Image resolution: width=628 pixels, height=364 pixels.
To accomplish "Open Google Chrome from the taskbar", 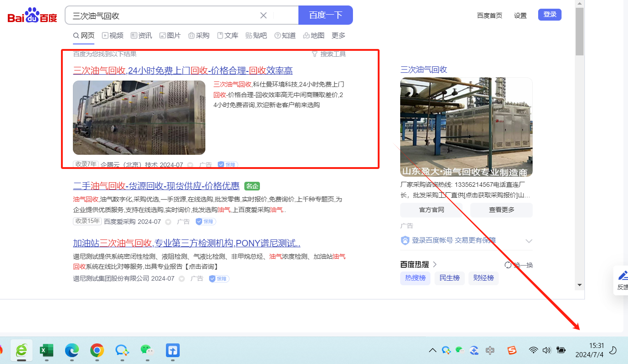I will coord(97,351).
